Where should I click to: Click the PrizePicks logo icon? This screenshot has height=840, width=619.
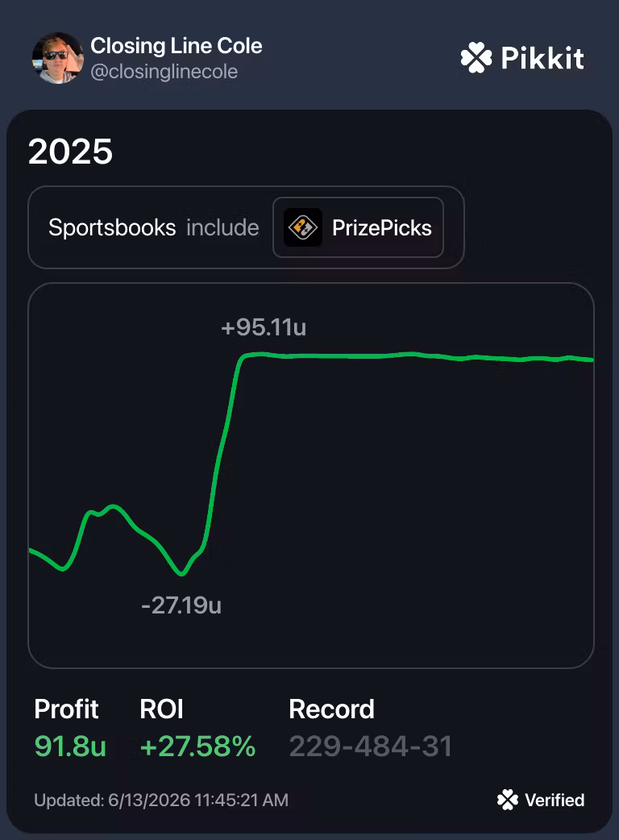[x=302, y=227]
